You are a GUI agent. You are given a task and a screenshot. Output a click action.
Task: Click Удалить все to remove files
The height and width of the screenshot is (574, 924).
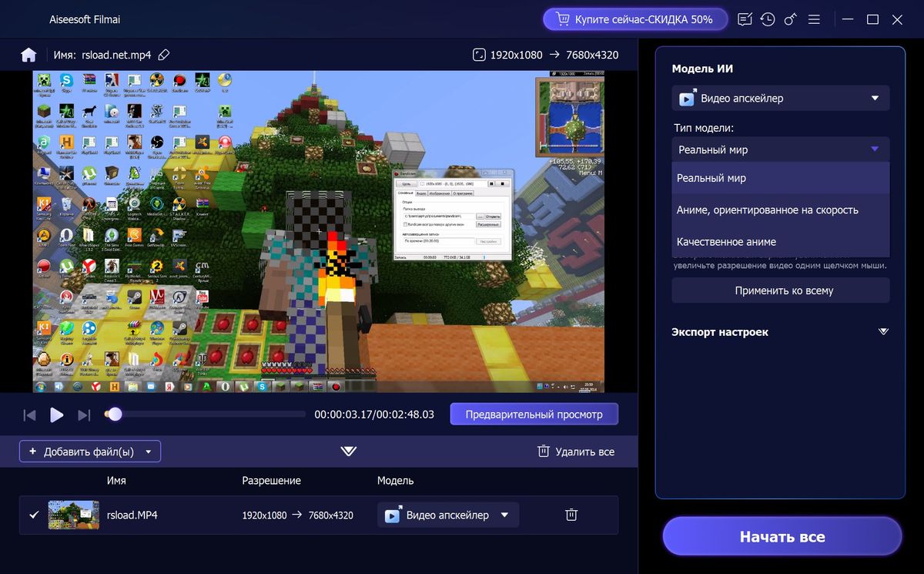click(x=575, y=451)
